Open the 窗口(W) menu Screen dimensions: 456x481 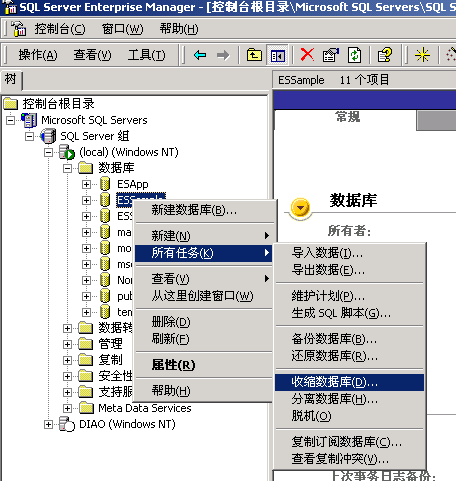[x=123, y=29]
